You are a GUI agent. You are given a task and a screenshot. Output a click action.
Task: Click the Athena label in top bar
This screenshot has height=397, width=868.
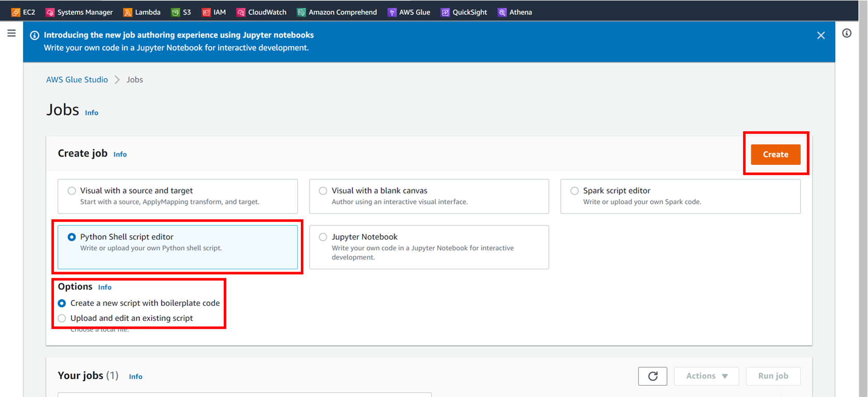click(x=520, y=12)
